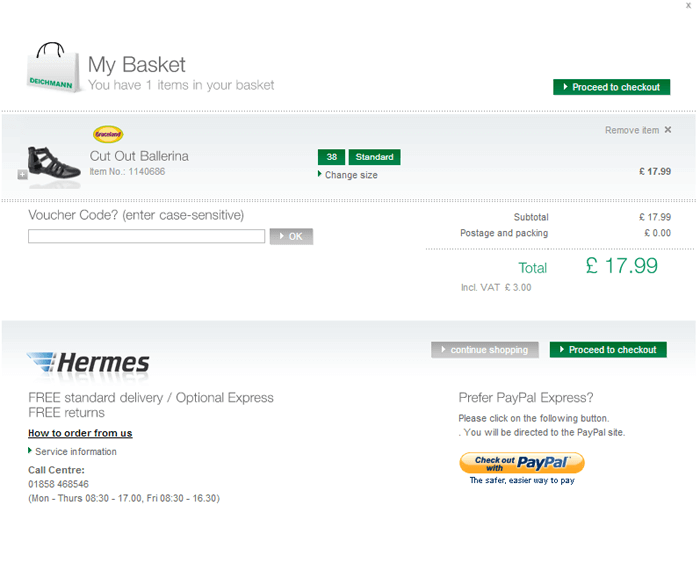Proceed to checkout from bottom button
The width and height of the screenshot is (700, 563).
pos(608,350)
